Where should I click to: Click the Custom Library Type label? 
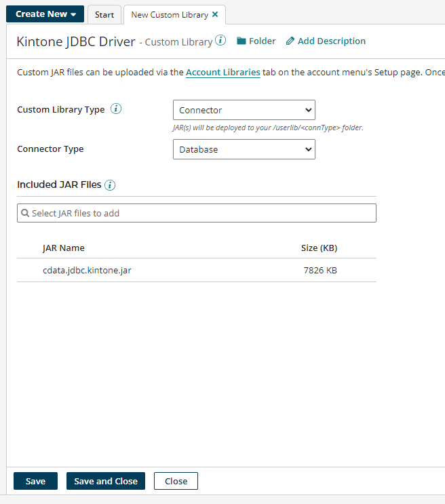[x=61, y=110]
